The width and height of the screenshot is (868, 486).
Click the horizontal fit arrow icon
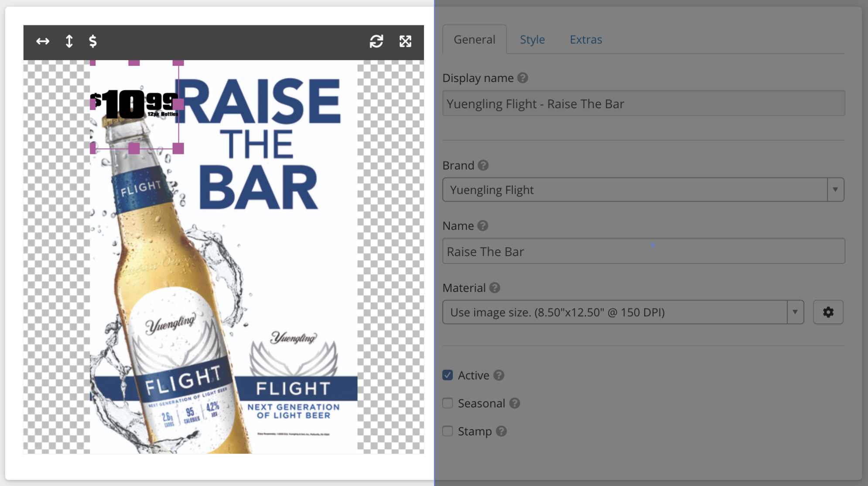pos(43,41)
